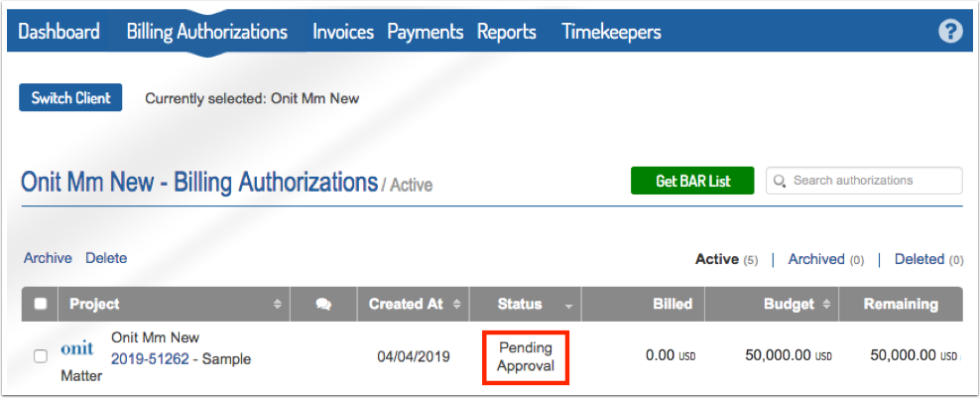Open the Reports tab
The height and width of the screenshot is (398, 980).
(507, 32)
